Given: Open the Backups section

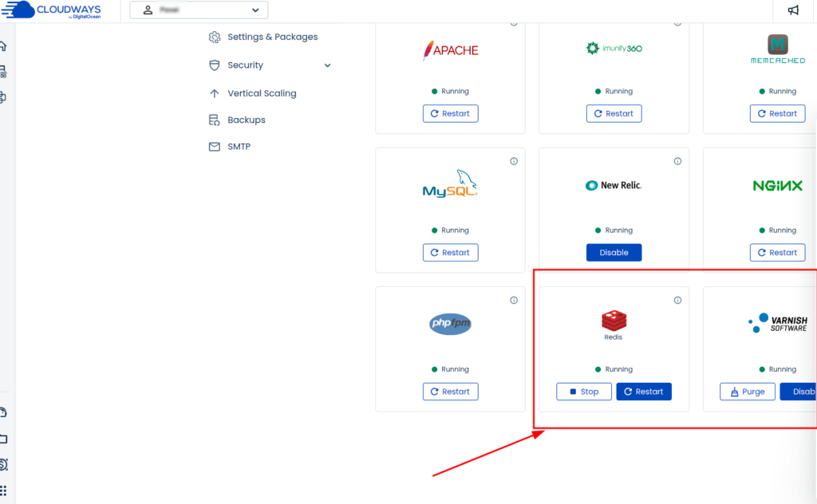Looking at the screenshot, I should pos(246,120).
